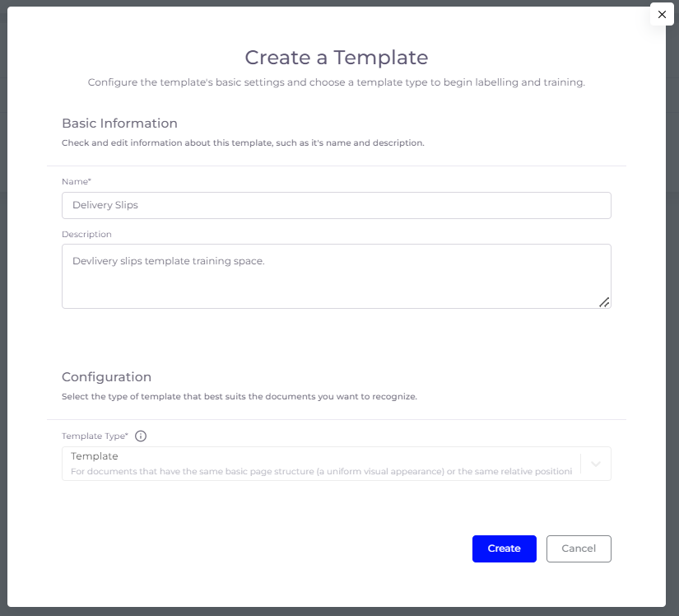The image size is (679, 616).
Task: Click the selected "Template" type value
Action: click(x=94, y=455)
